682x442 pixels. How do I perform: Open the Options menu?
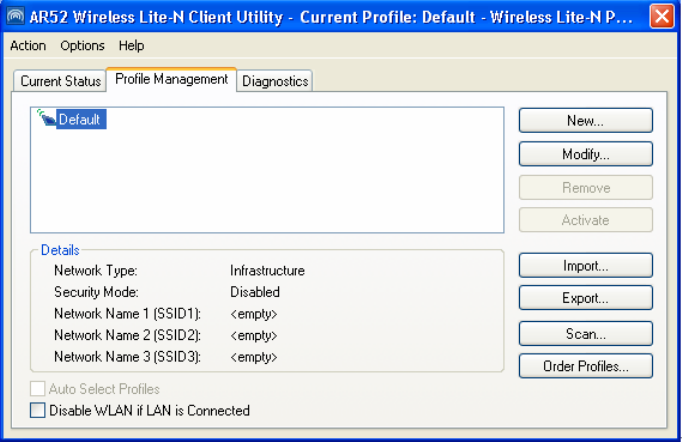pyautogui.click(x=82, y=46)
